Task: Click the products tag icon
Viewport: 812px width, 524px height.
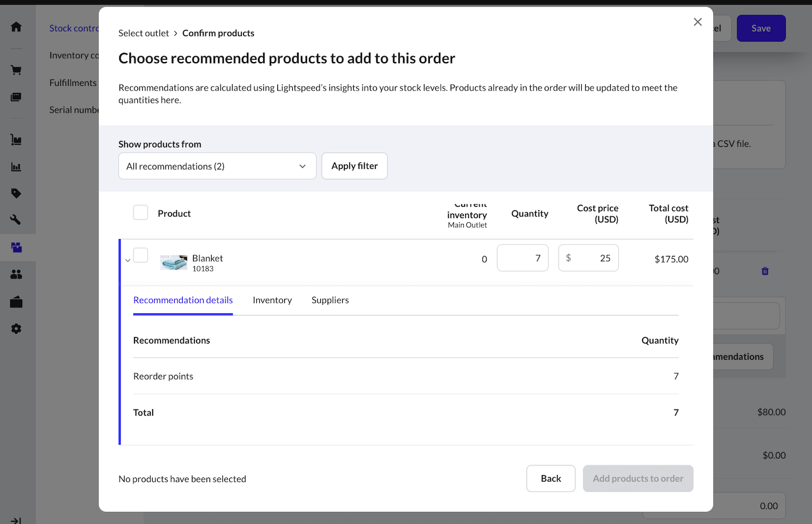Action: pos(16,193)
